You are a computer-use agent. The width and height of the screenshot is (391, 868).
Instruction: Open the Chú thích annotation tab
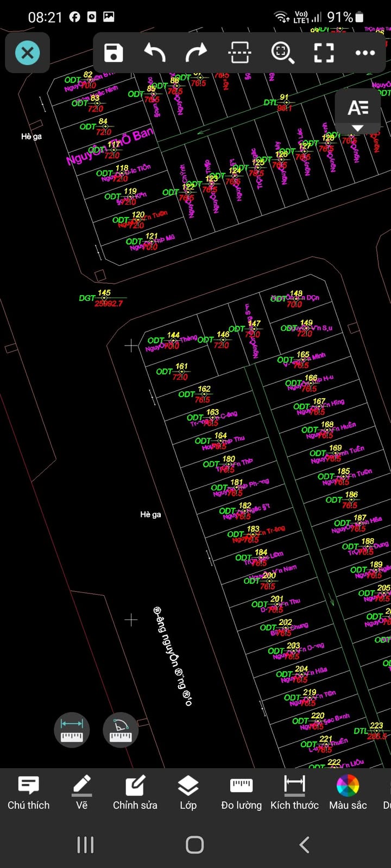(28, 793)
